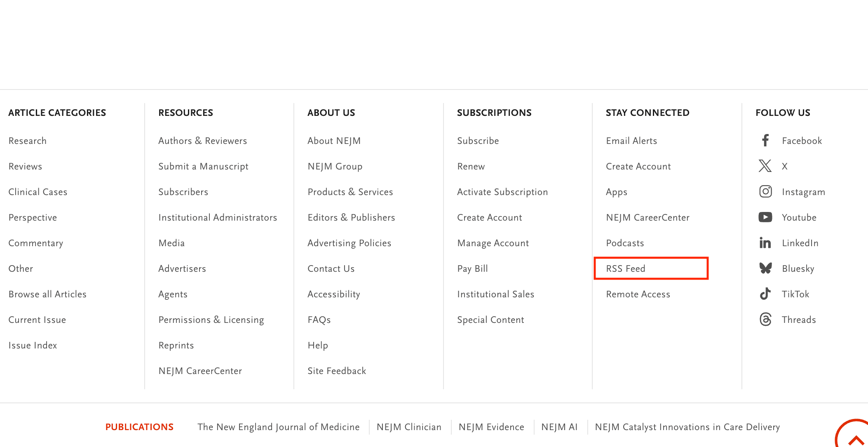Screen dimensions: 868x447
Task: Open the Email Alerts link
Action: click(x=631, y=141)
